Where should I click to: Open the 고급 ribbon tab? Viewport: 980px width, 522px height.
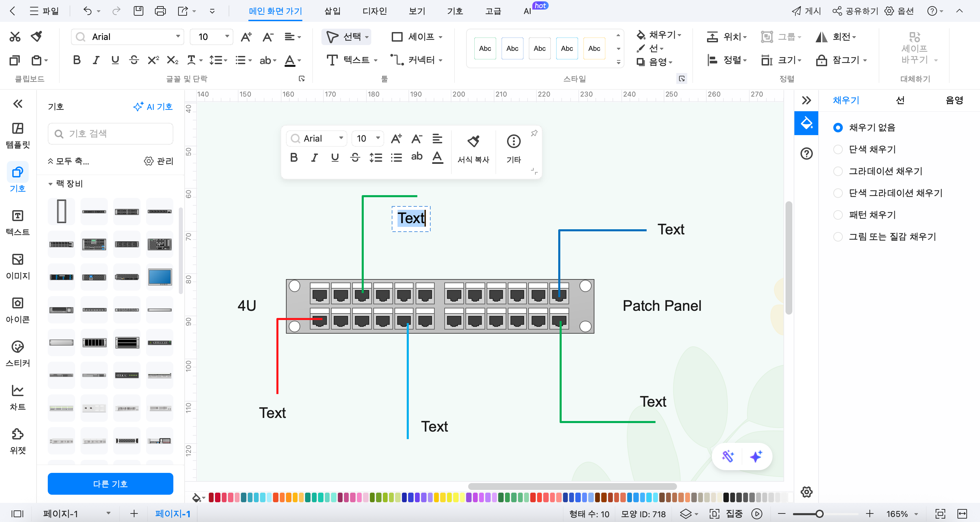(493, 11)
